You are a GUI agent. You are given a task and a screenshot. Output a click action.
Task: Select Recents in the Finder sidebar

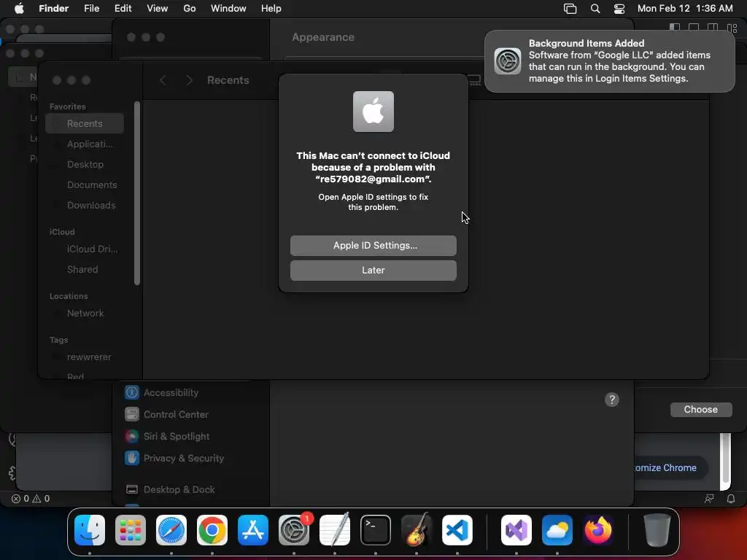[x=85, y=123]
